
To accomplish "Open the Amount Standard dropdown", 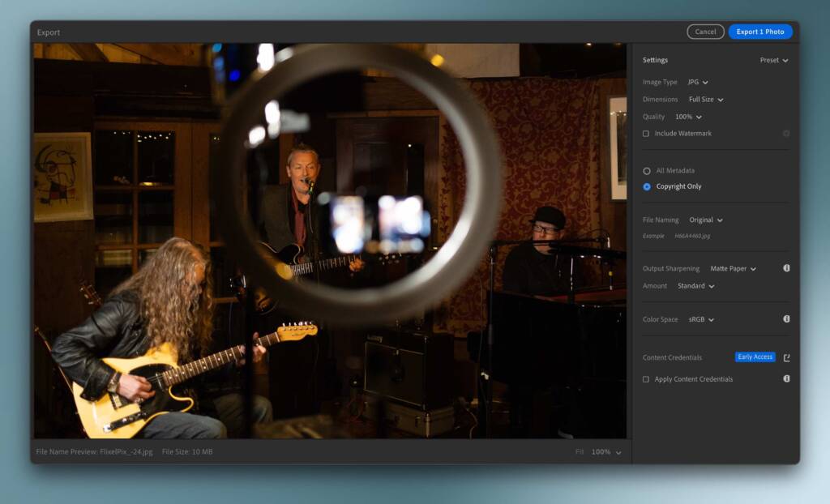I will 696,286.
